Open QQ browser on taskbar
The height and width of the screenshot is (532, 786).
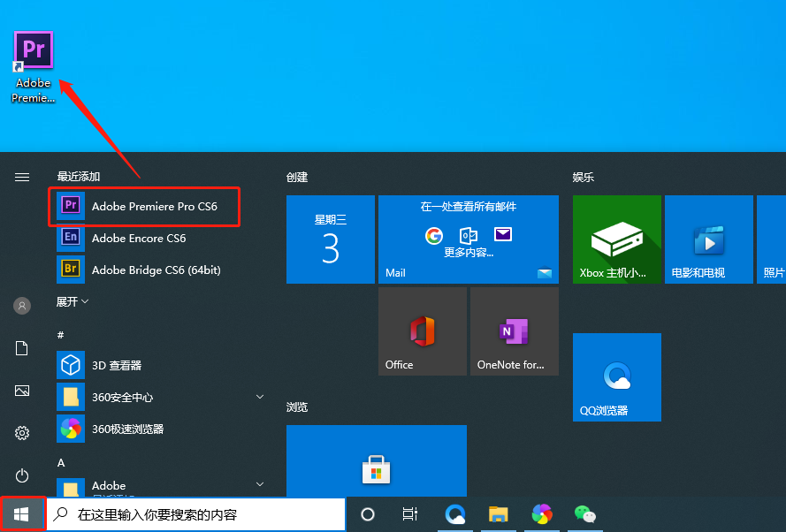pyautogui.click(x=454, y=514)
